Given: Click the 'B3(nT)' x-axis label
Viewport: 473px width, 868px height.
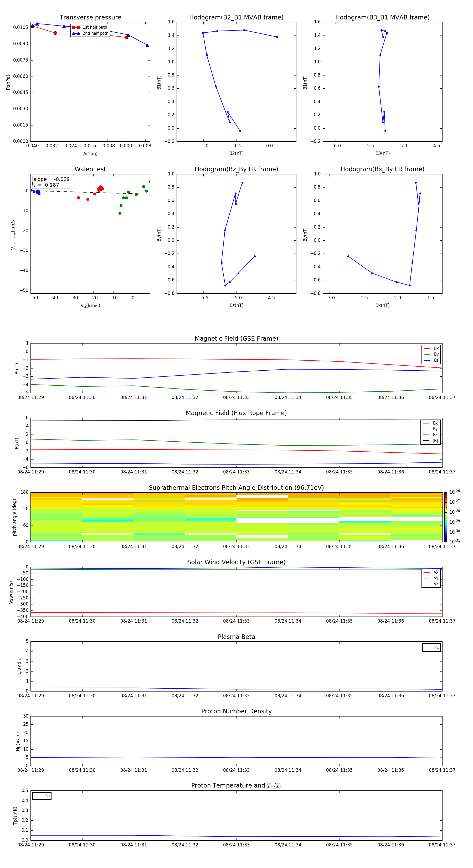Looking at the screenshot, I should [x=382, y=153].
